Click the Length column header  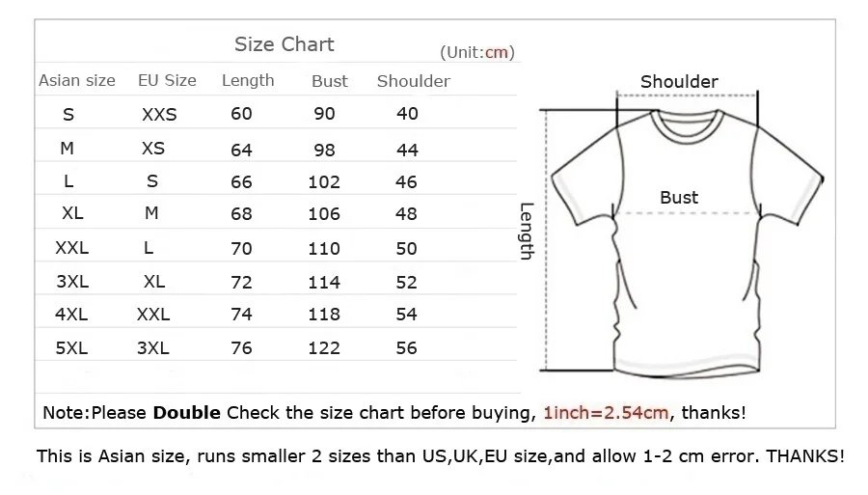248,81
